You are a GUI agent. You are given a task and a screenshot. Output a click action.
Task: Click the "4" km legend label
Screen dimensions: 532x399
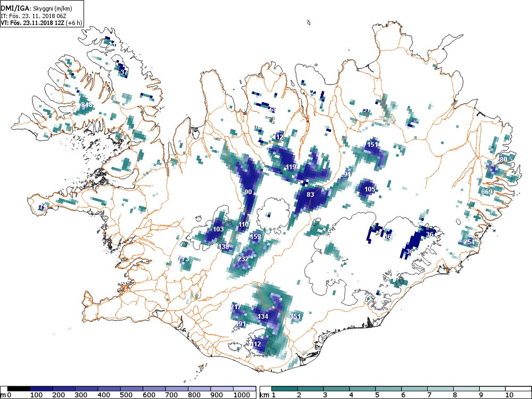point(351,395)
